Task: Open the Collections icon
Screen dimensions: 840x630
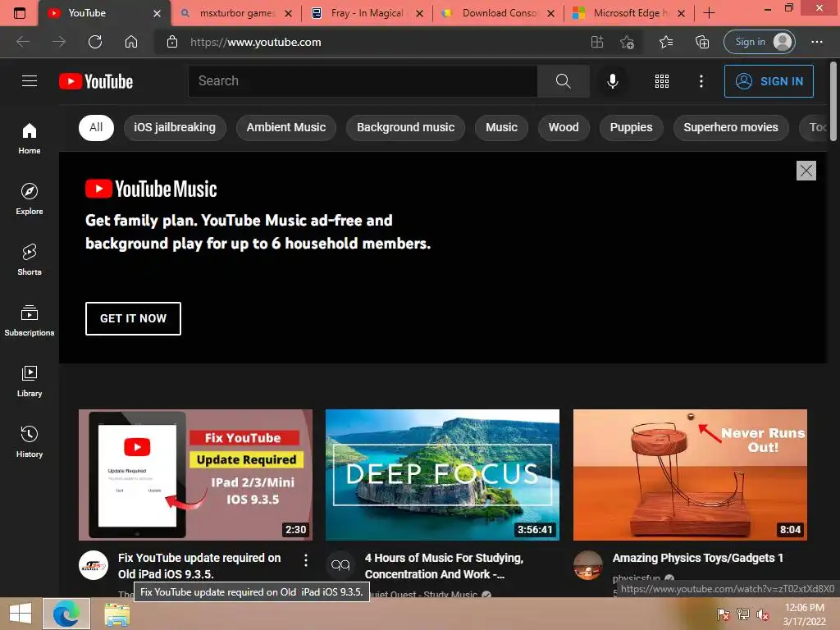Action: (702, 42)
